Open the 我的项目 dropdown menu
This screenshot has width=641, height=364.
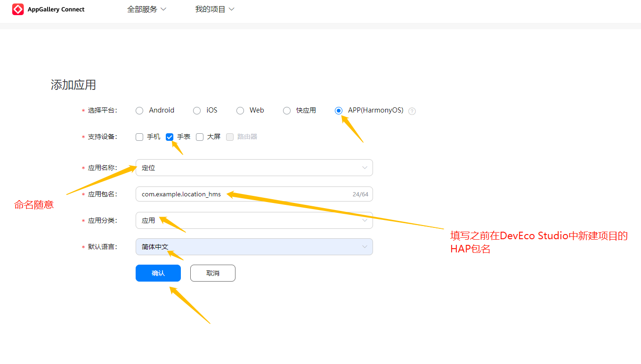215,9
